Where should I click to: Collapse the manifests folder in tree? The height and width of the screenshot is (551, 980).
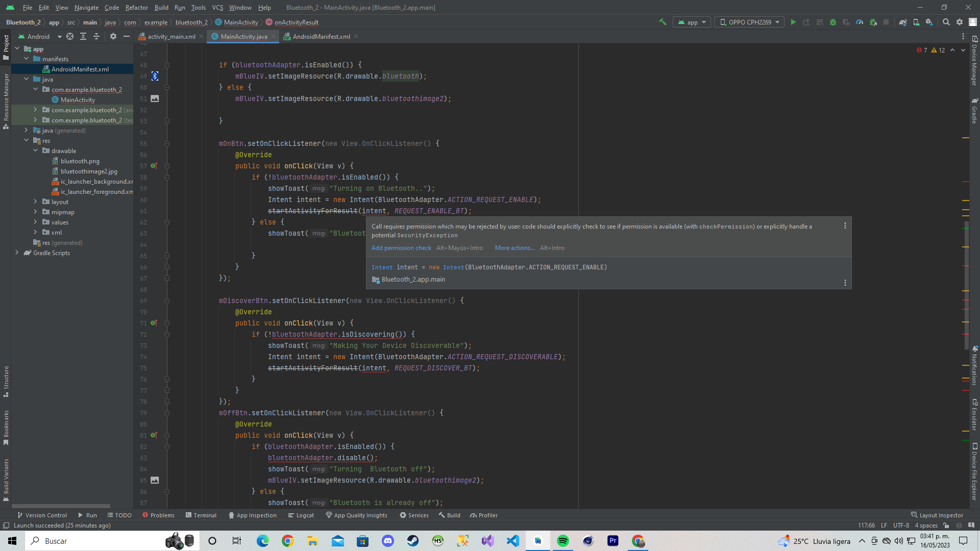27,59
